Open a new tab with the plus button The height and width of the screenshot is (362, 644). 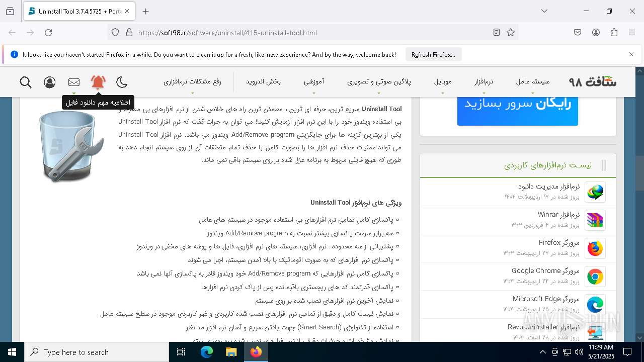click(x=145, y=11)
